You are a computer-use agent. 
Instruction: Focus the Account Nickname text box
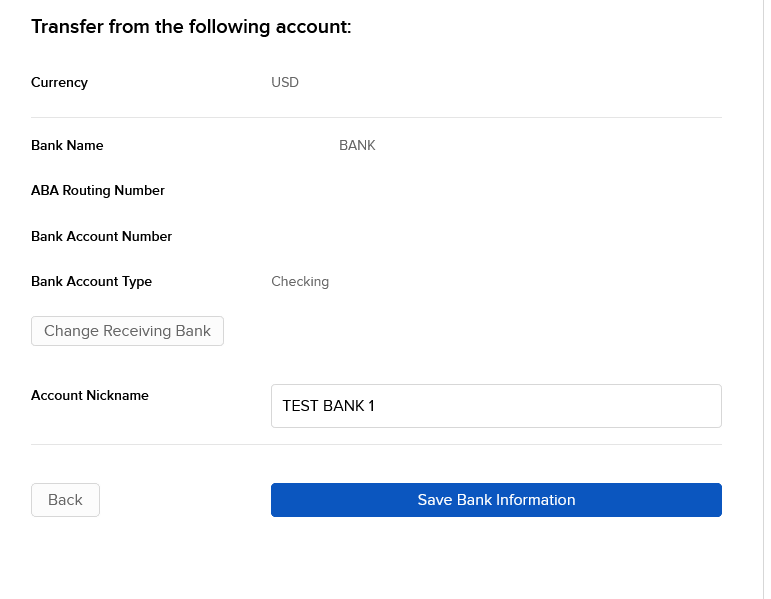pyautogui.click(x=496, y=406)
